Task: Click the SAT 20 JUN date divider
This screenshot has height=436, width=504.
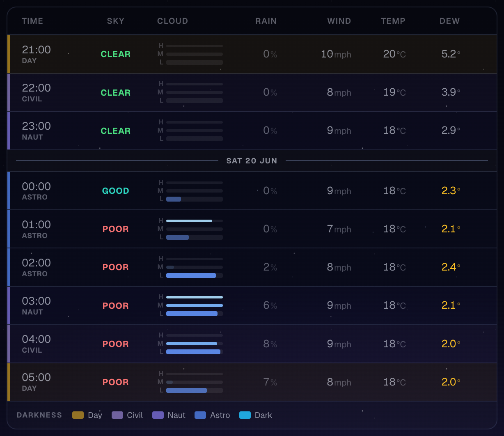Action: (252, 161)
